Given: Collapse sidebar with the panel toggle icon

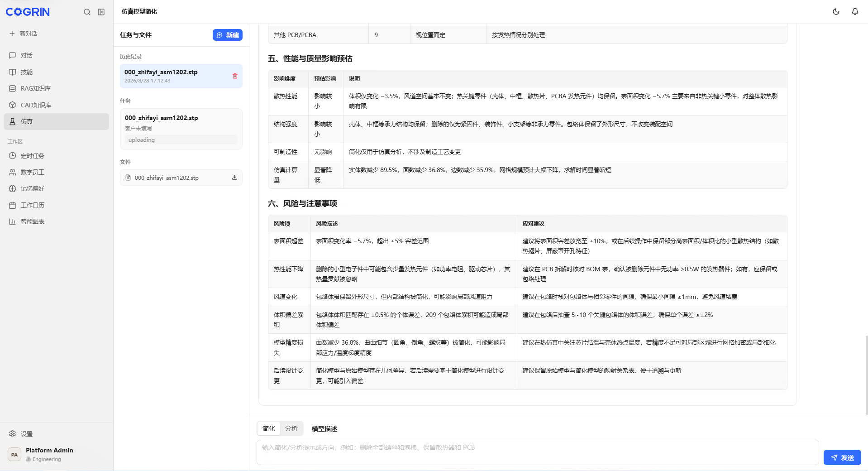Looking at the screenshot, I should coord(101,12).
